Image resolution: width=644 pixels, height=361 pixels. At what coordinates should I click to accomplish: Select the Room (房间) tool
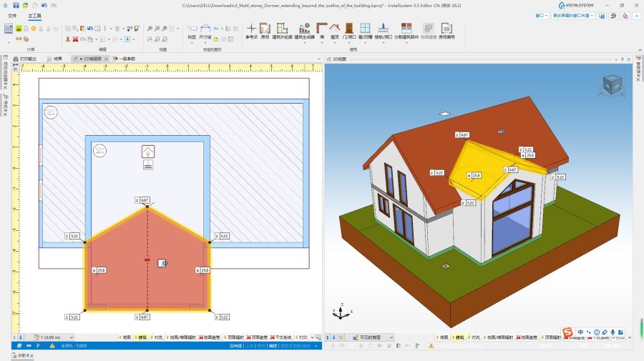pos(265,29)
